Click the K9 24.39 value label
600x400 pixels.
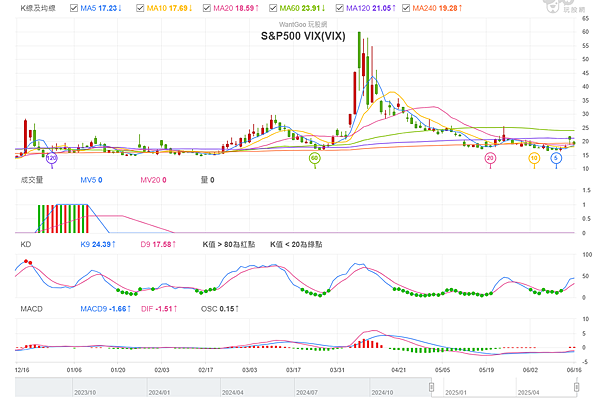[x=98, y=244]
